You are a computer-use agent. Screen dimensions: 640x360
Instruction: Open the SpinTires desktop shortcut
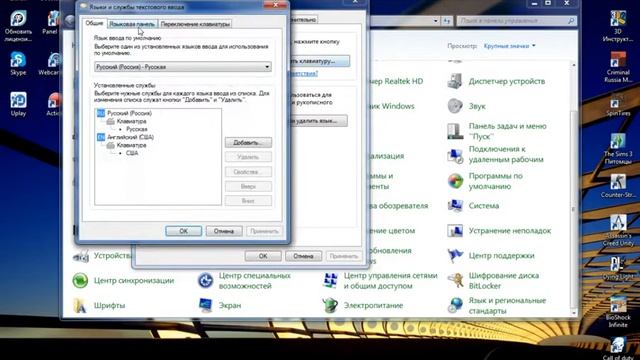(618, 104)
